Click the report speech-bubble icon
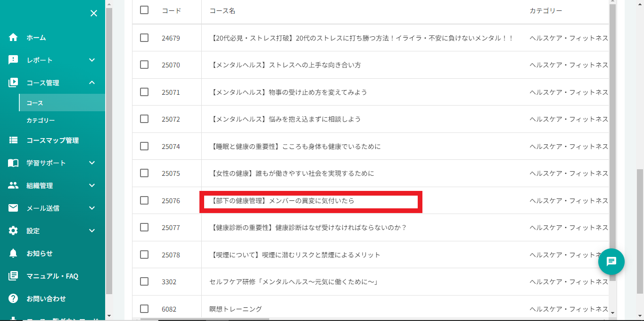This screenshot has height=321, width=644. click(x=13, y=60)
